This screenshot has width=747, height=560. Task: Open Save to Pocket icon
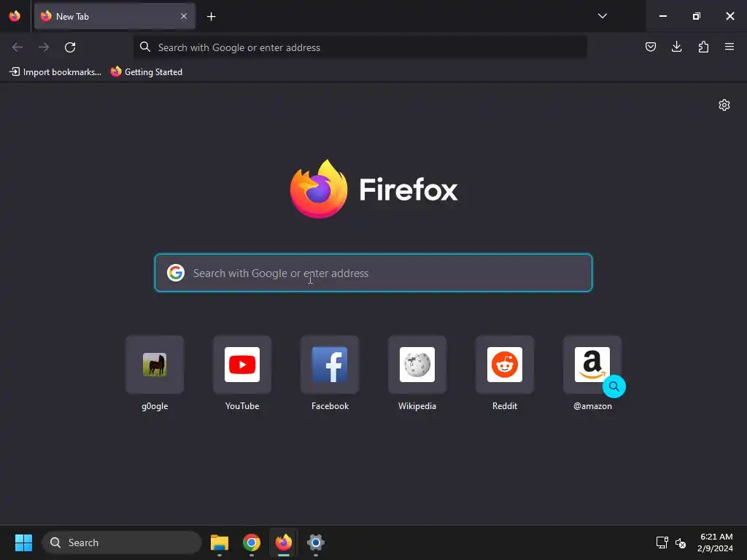(x=650, y=47)
